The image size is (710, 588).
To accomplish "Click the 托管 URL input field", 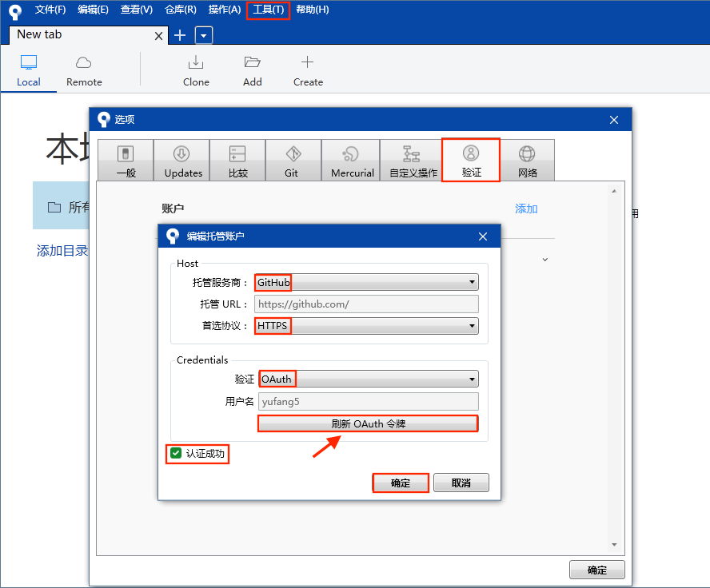I will pos(366,304).
